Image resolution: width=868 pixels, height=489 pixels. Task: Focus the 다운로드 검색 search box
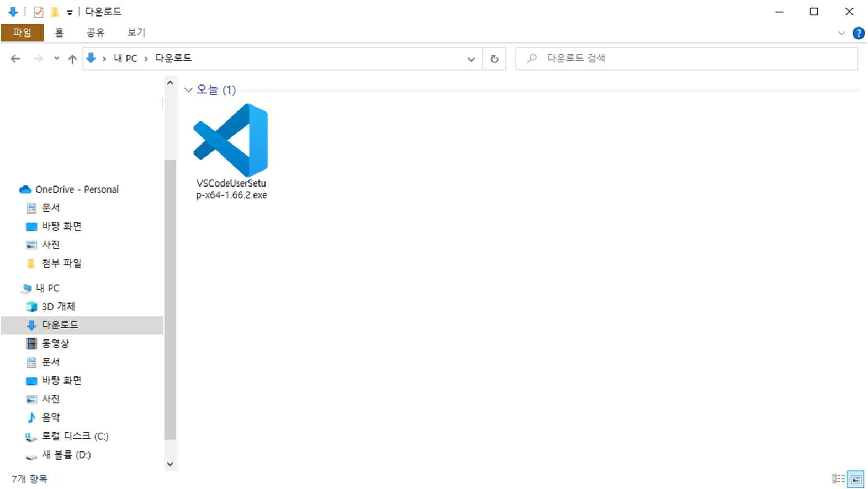(x=686, y=58)
